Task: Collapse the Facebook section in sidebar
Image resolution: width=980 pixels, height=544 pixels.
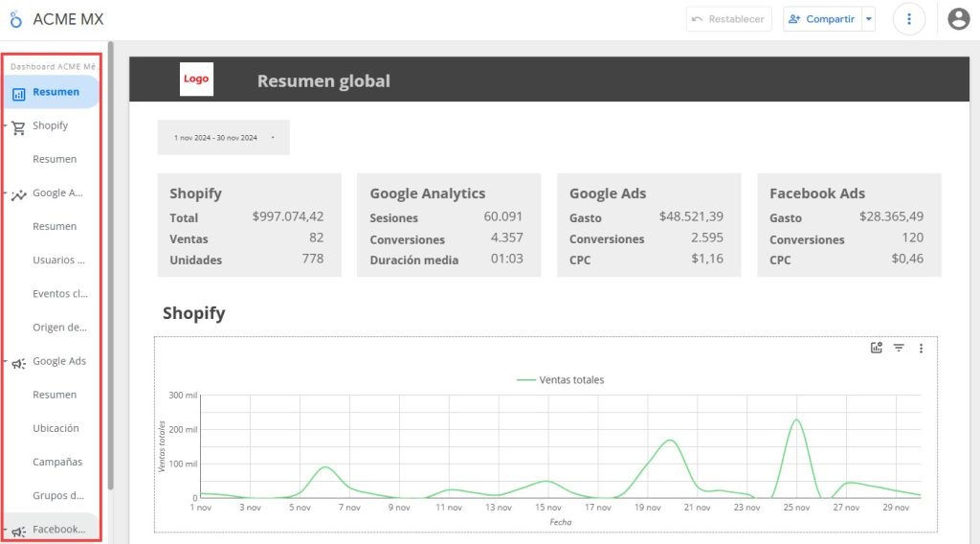Action: point(5,531)
